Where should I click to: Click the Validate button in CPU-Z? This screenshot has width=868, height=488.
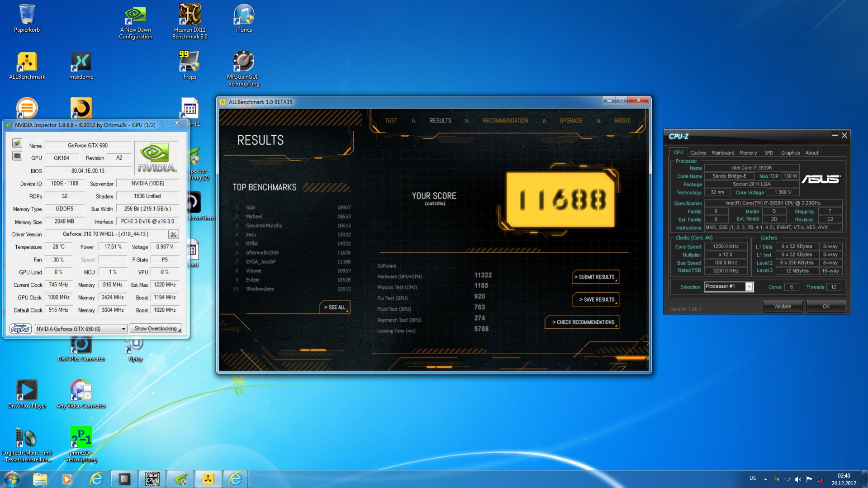click(x=783, y=306)
